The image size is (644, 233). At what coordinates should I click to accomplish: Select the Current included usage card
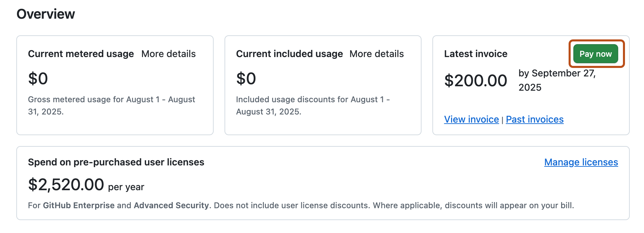tap(323, 85)
